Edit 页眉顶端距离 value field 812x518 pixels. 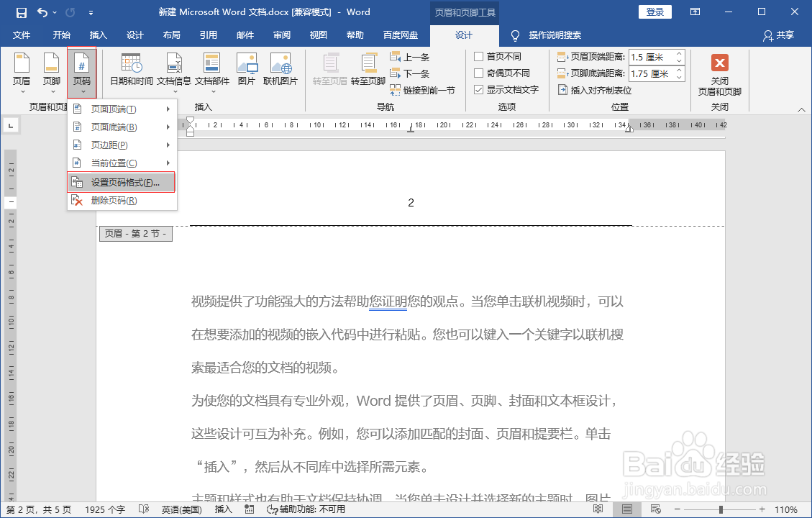point(651,57)
